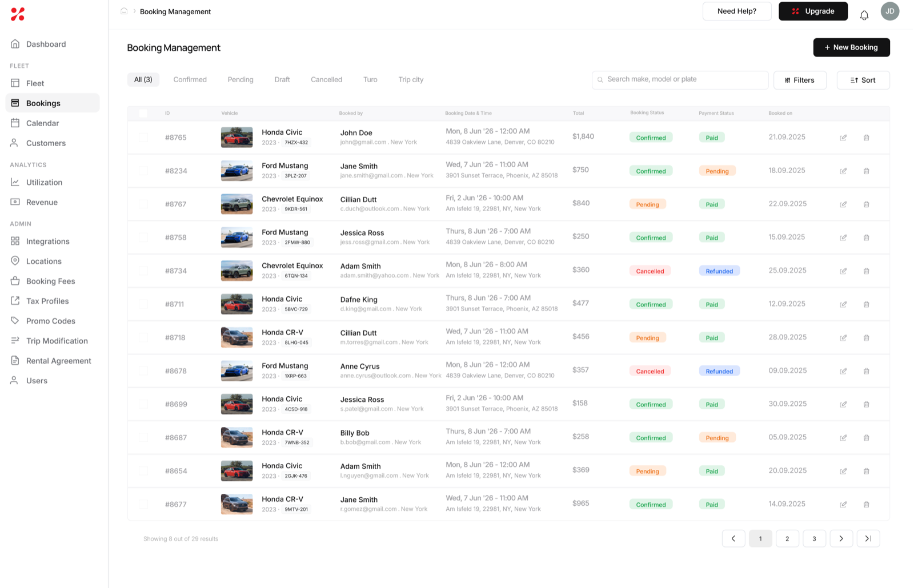Switch to the Cancelled tab

pyautogui.click(x=327, y=79)
